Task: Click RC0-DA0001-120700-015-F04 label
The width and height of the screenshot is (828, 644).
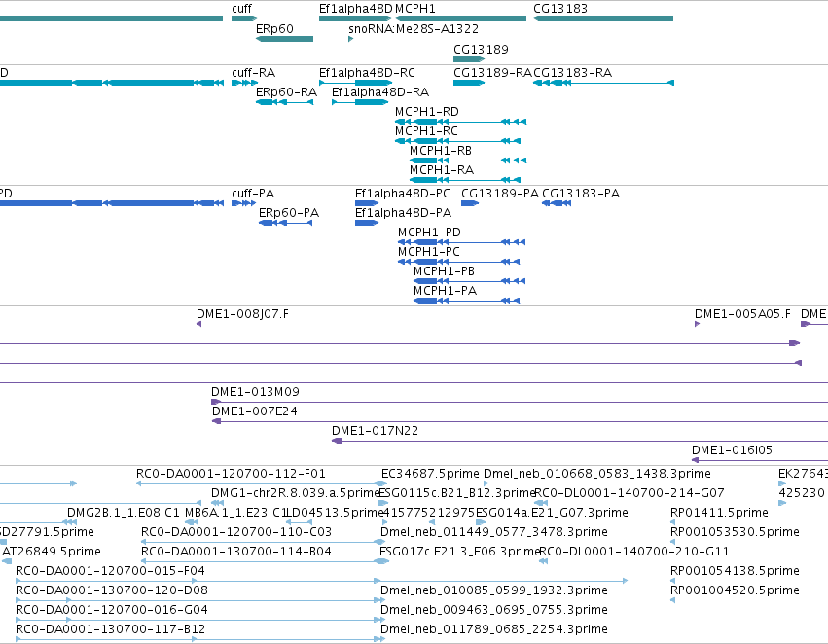Action: click(110, 572)
